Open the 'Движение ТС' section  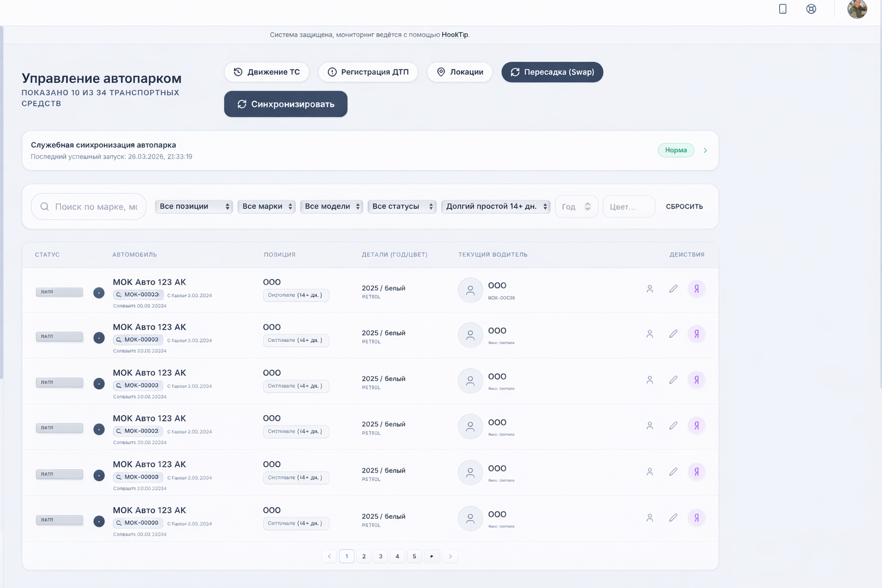tap(266, 72)
